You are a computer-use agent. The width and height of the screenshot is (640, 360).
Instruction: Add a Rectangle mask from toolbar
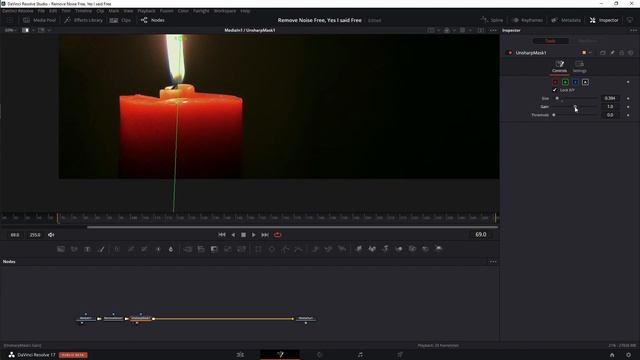tap(258, 249)
